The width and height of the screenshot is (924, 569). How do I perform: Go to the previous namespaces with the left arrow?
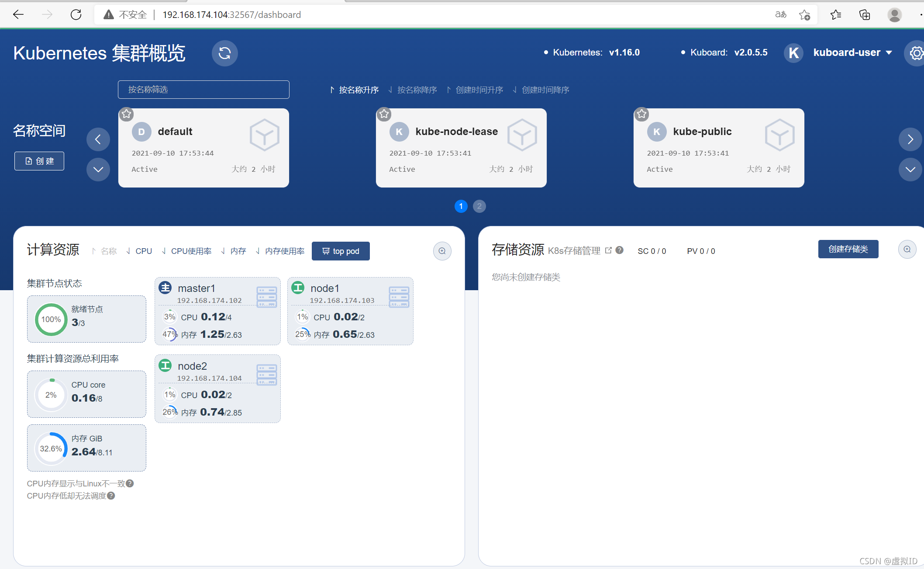coord(98,139)
